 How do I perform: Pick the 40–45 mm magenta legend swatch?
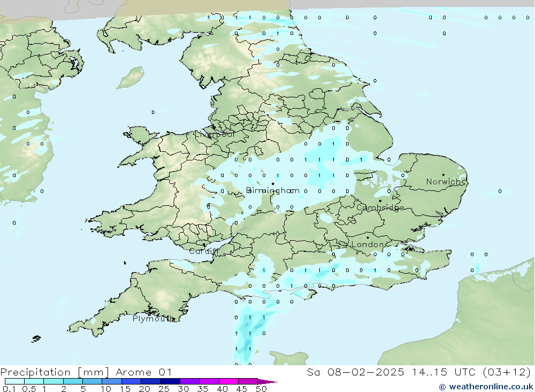coord(228,381)
